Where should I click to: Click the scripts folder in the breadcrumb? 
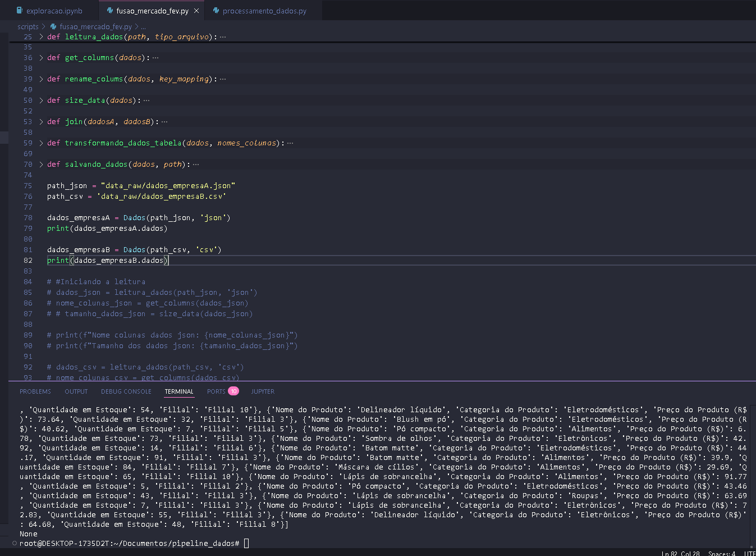coord(28,26)
